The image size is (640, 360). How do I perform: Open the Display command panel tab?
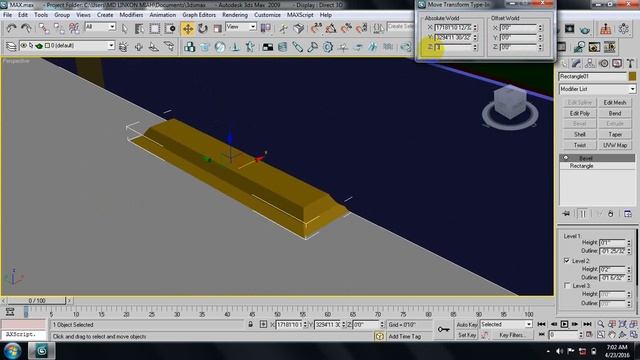pos(617,63)
